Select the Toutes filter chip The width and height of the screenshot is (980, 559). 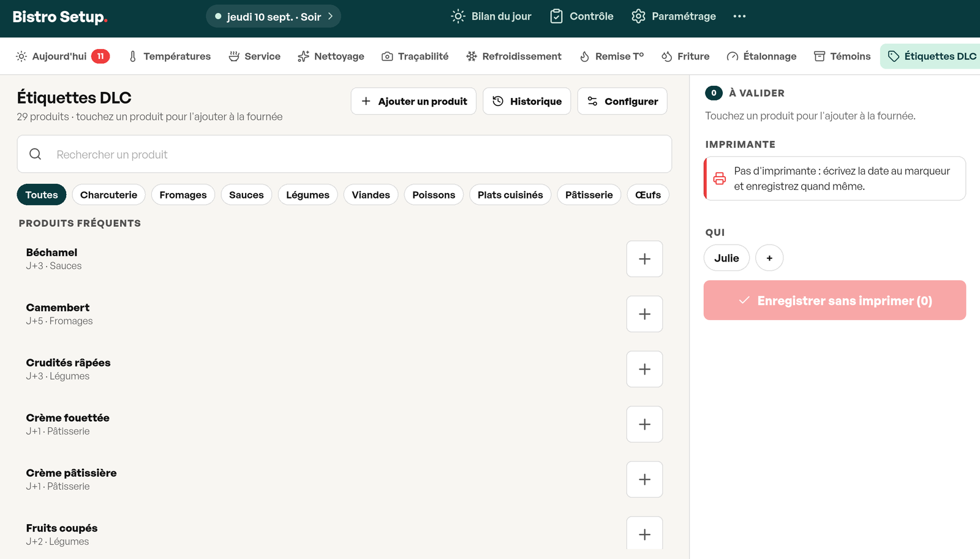(42, 195)
